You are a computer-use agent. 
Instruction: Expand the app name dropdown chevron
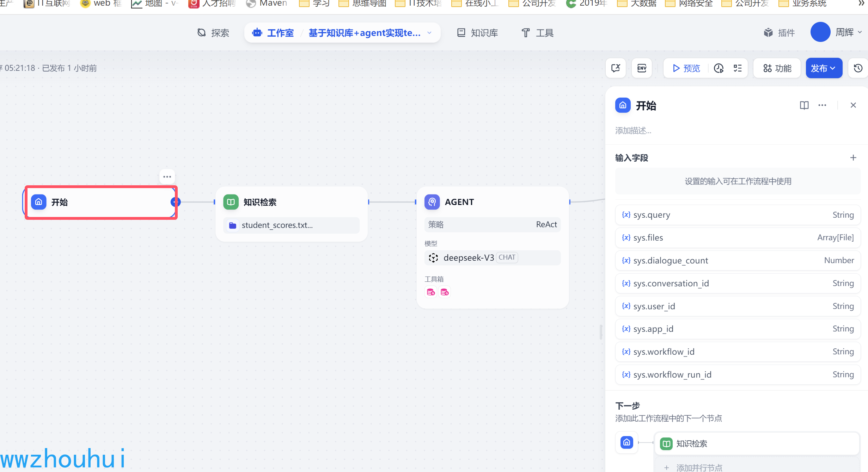[429, 33]
